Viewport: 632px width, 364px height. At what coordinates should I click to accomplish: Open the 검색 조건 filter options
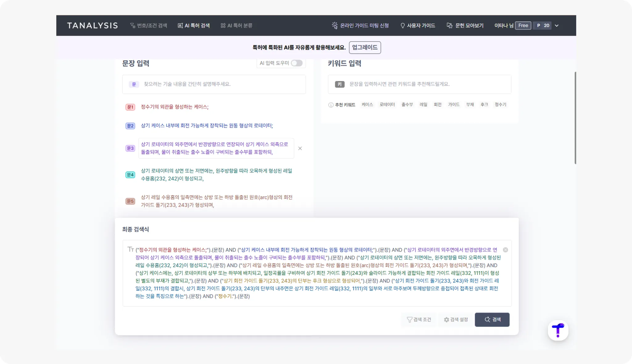[x=419, y=320]
